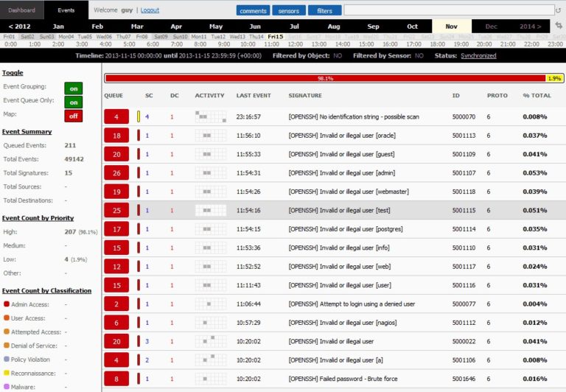Click the search input field at top
The image size is (566, 392).
(447, 10)
